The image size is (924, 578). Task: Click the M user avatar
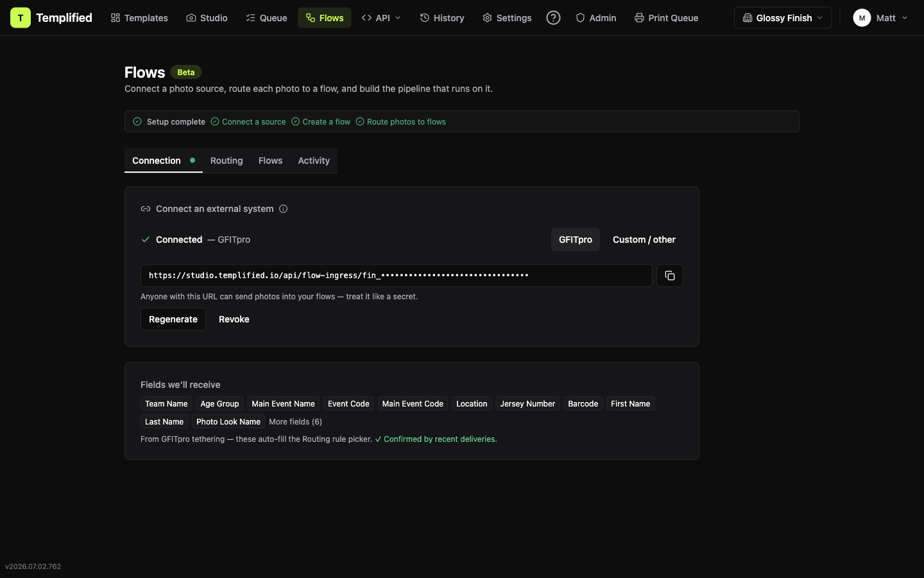coord(862,18)
